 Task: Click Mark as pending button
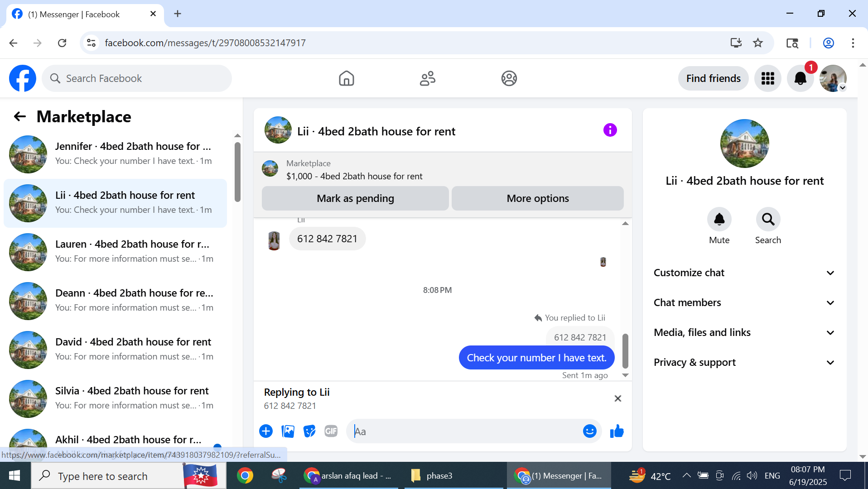(x=355, y=198)
